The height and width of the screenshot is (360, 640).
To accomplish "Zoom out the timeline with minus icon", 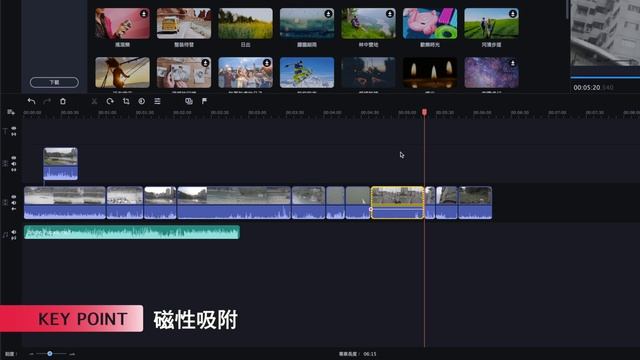I will coord(31,354).
